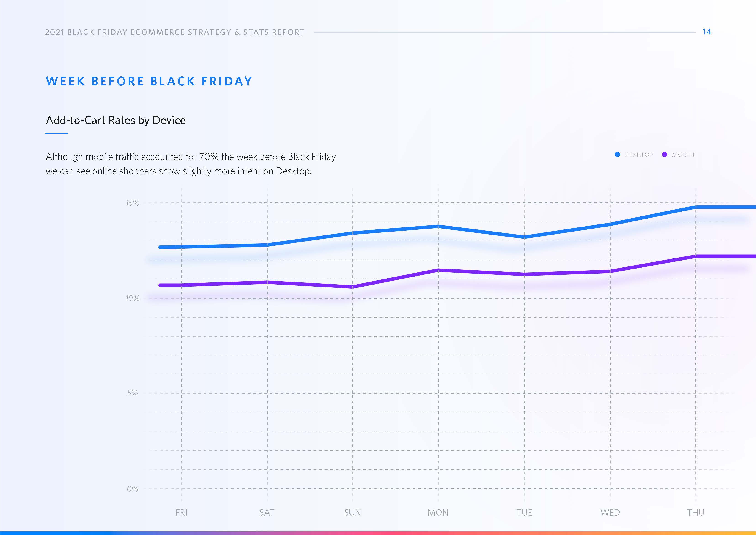The width and height of the screenshot is (756, 535).
Task: Click the purple Mobile legend dot
Action: [664, 155]
